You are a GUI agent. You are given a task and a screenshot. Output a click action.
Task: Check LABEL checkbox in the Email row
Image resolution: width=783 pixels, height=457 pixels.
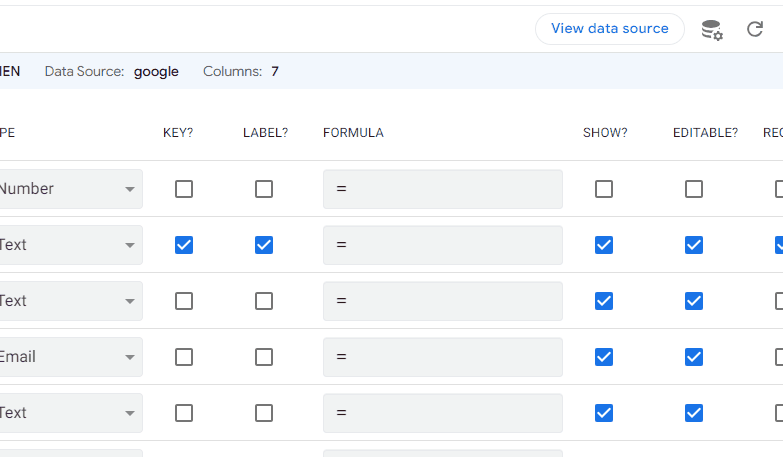point(264,357)
